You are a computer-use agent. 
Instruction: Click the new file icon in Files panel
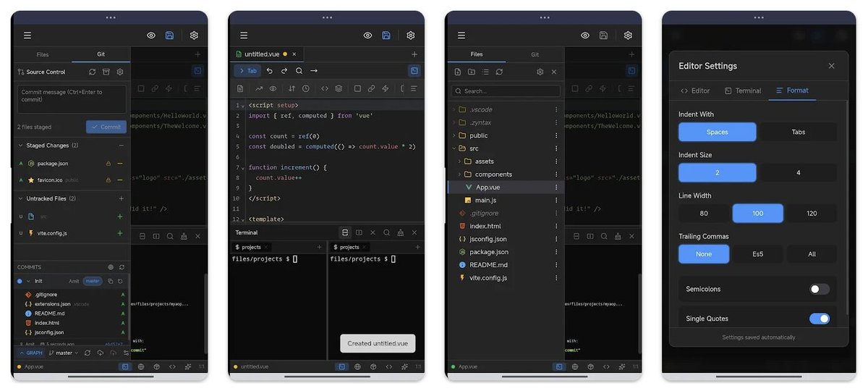tap(458, 72)
